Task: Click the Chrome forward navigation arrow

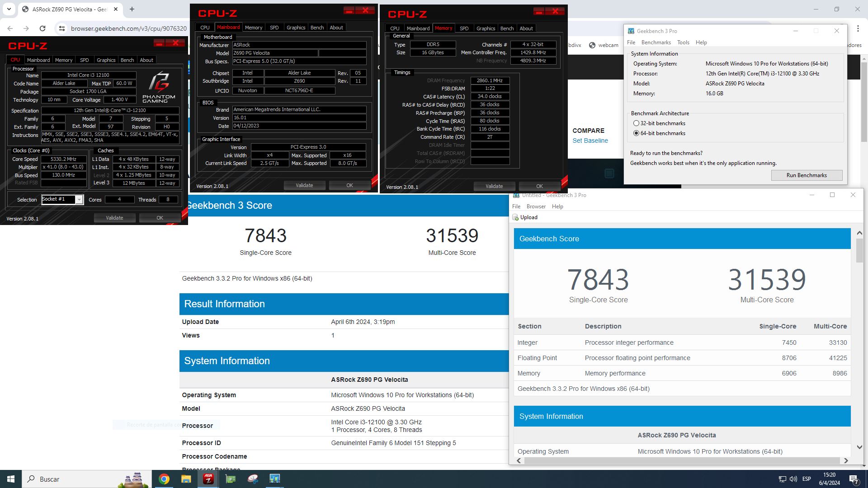Action: tap(26, 28)
